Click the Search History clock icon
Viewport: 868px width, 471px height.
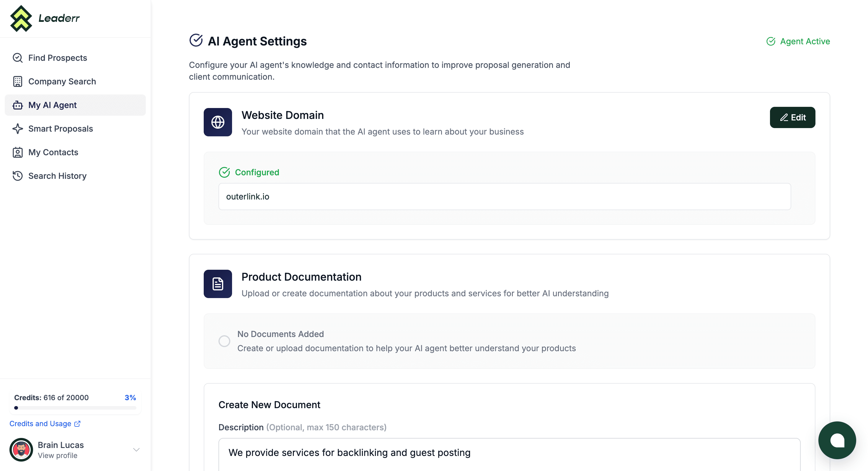(17, 176)
